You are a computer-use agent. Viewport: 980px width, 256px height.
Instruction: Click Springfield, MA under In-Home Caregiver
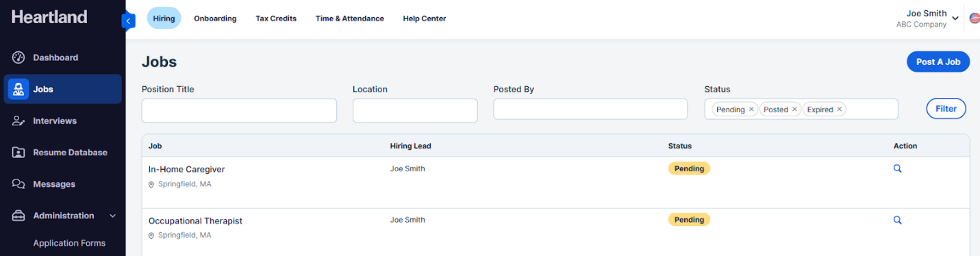185,184
